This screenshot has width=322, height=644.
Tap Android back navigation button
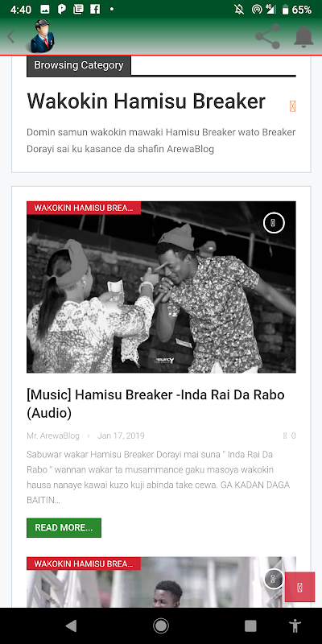pos(72,626)
